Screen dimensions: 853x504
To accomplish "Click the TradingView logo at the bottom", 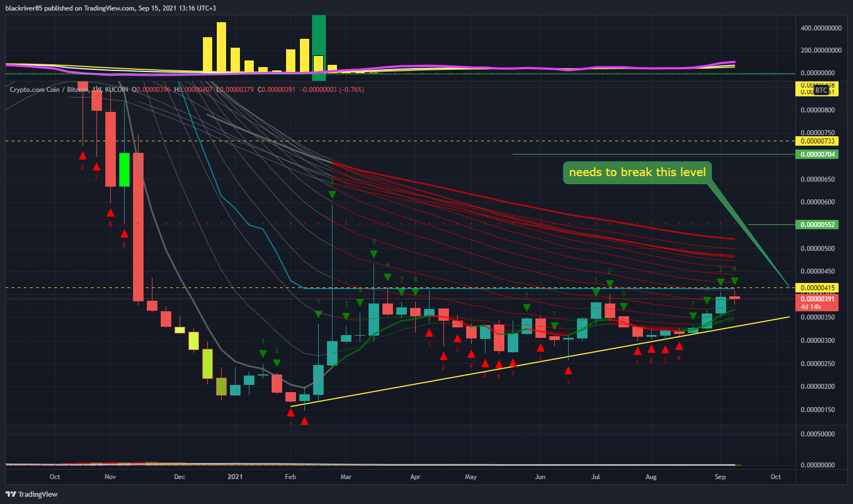I will (32, 494).
